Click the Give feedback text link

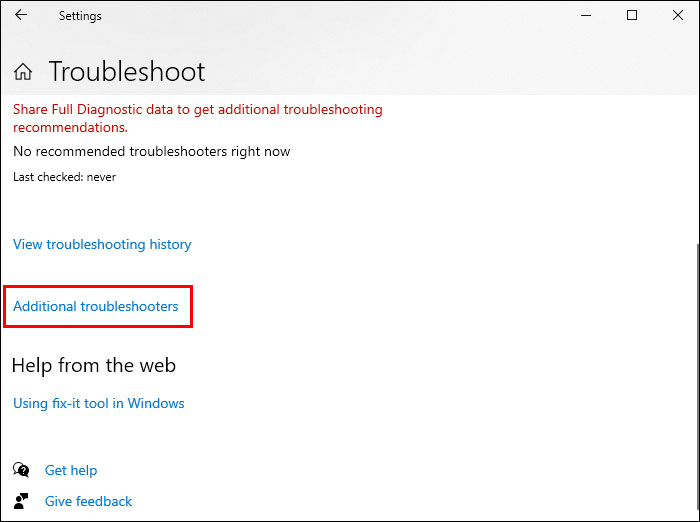(88, 501)
